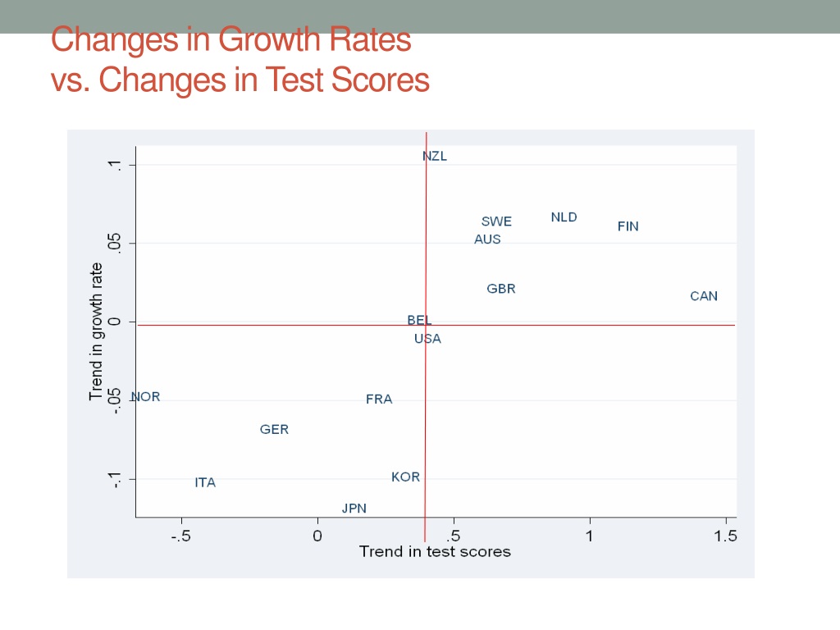Click the FRA country marker
Viewport: 840px width, 630px height.
(379, 399)
